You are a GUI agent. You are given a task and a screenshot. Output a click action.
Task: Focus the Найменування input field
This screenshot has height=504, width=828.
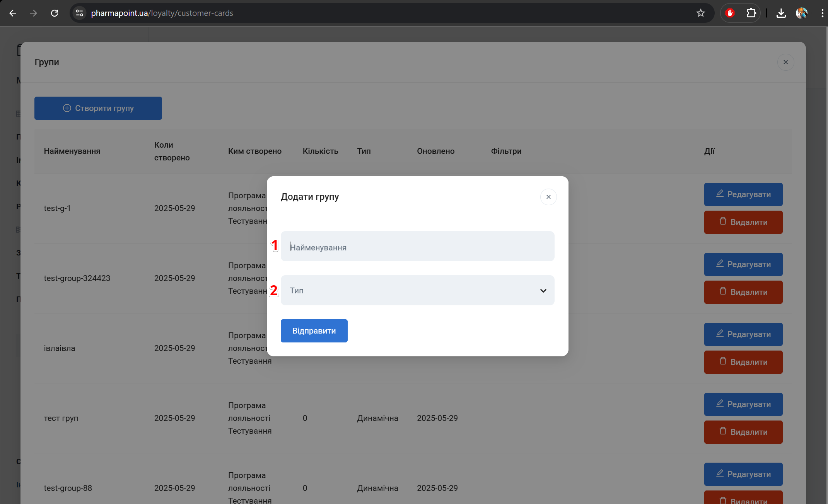pos(417,247)
